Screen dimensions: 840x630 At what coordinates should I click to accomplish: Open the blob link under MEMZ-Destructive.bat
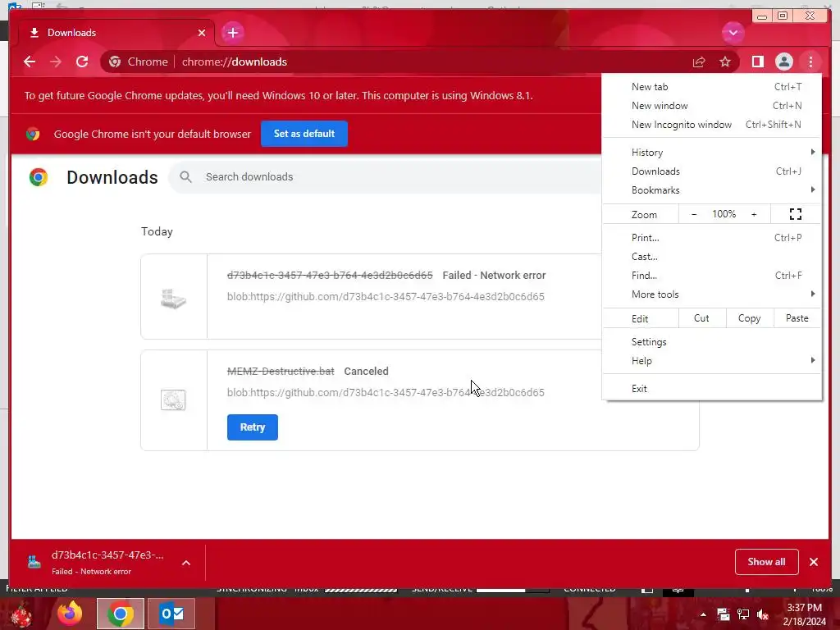pos(386,393)
